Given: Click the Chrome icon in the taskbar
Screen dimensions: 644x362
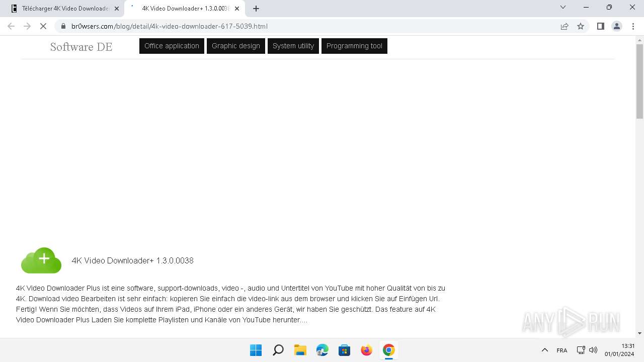Looking at the screenshot, I should (388, 350).
